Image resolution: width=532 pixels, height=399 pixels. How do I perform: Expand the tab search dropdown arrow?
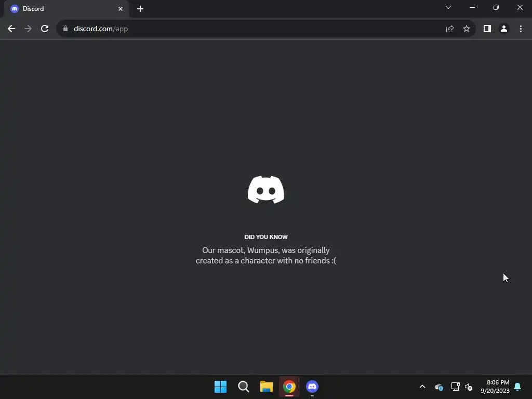448,7
